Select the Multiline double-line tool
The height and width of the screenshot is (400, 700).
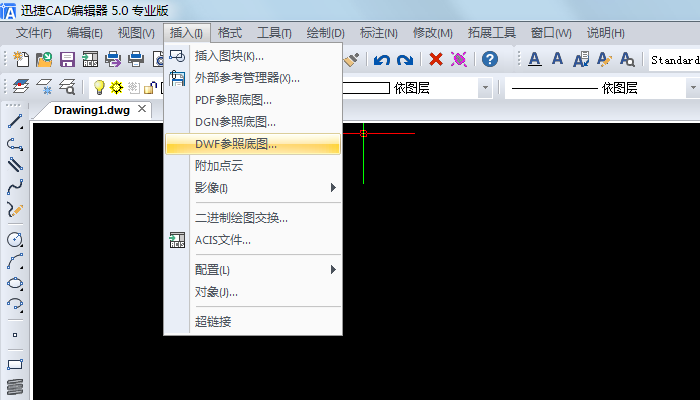coord(15,164)
